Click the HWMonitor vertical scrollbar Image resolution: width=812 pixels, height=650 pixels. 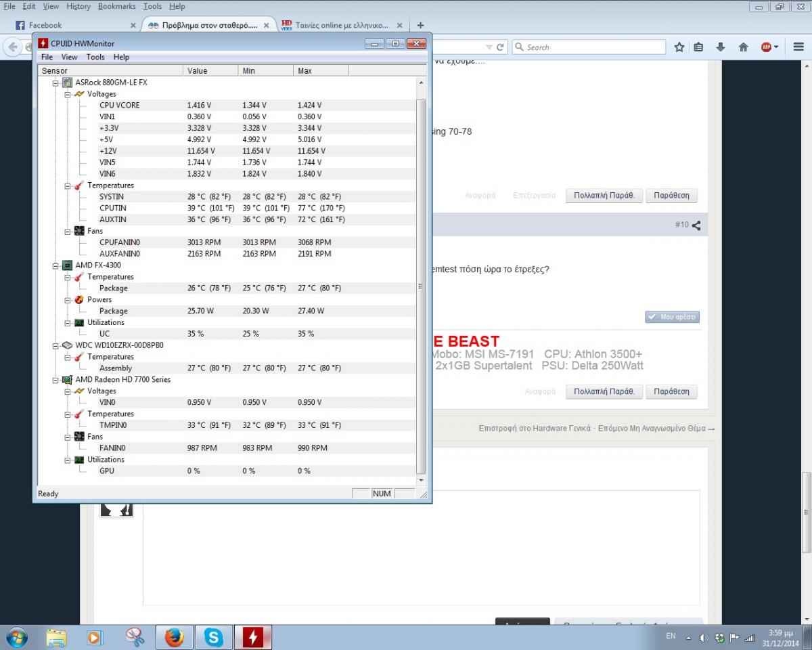coord(421,281)
